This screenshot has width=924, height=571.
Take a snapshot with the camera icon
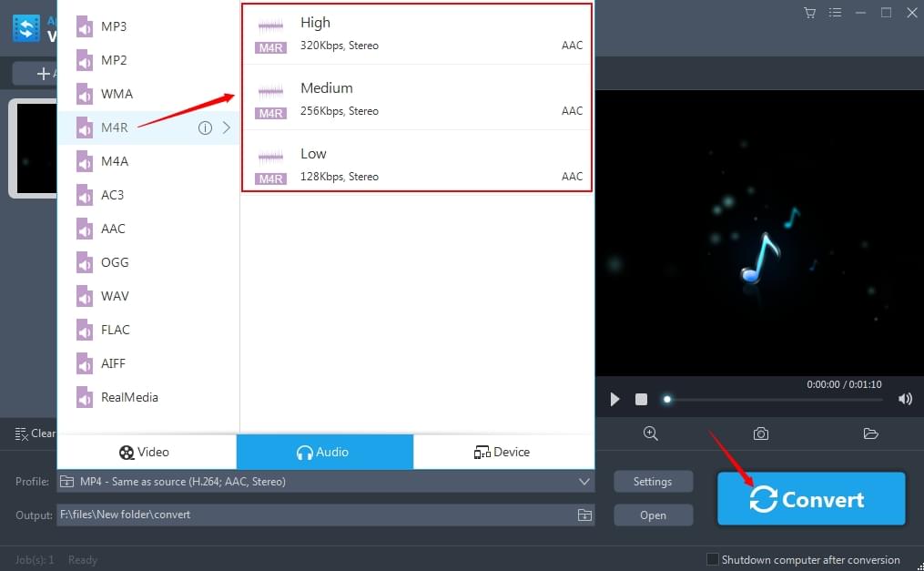[760, 433]
